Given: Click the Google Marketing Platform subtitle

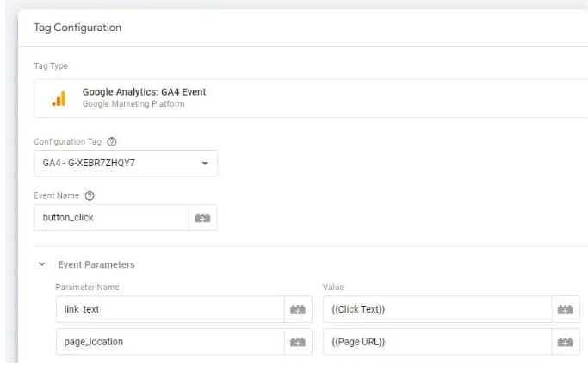Looking at the screenshot, I should [133, 104].
